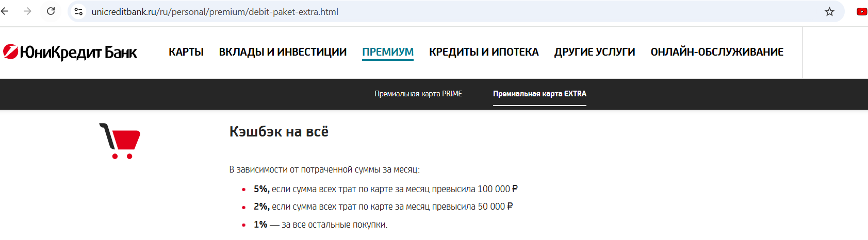Switch to the Премиальная карта PRIME tab
868x240 pixels.
tap(418, 94)
